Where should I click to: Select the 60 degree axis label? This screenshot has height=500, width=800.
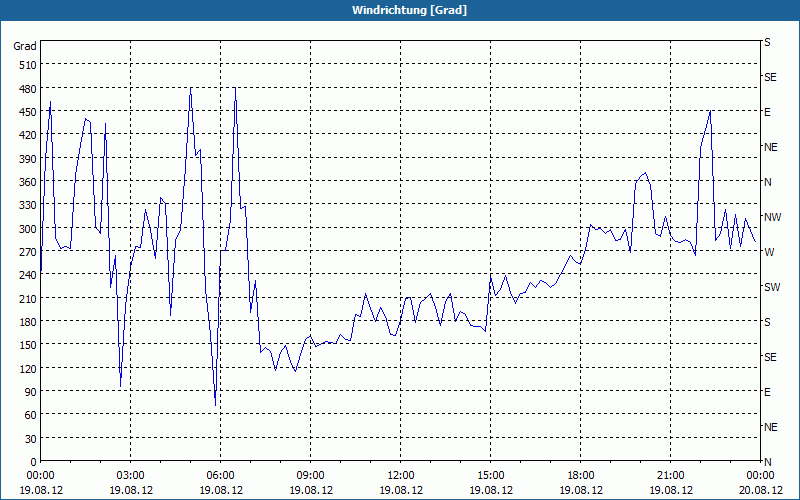point(31,415)
